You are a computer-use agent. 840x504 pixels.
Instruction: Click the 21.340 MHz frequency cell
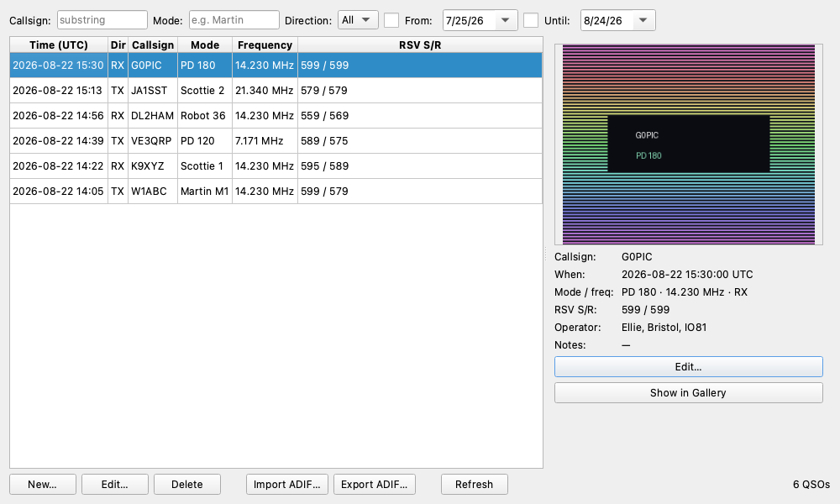pyautogui.click(x=265, y=91)
